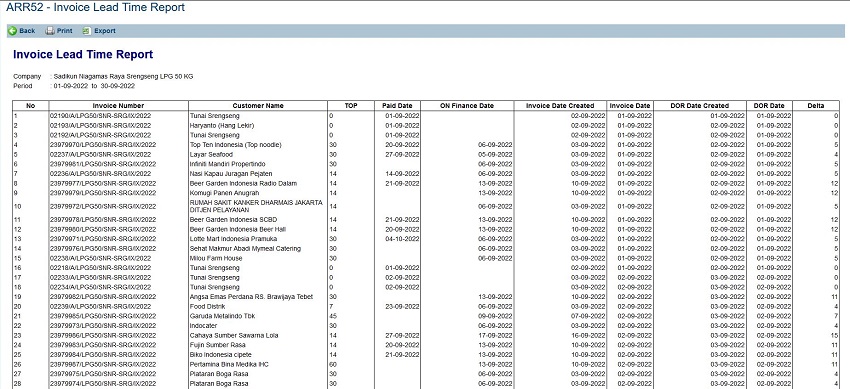
Task: Select the Customer Name column header
Action: (258, 106)
